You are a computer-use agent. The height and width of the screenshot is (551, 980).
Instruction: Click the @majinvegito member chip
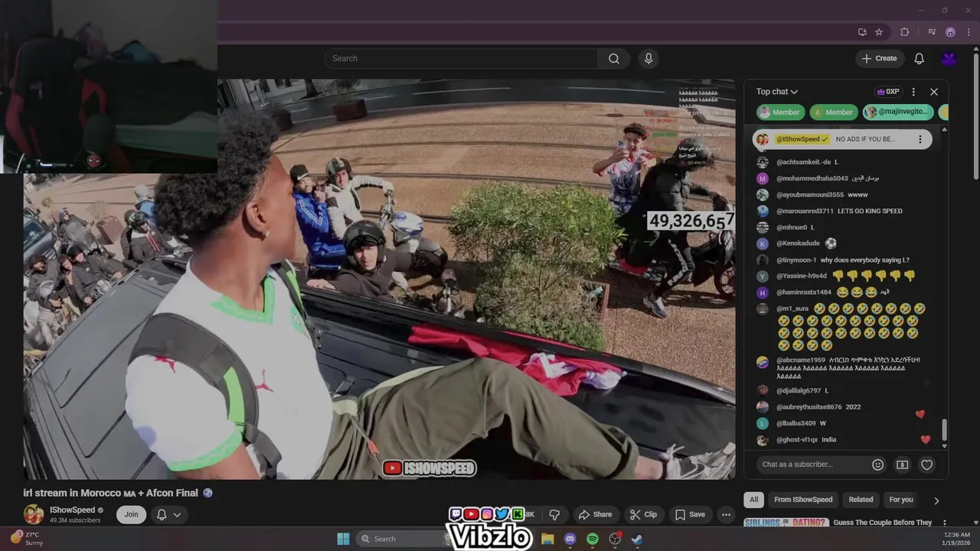click(899, 112)
